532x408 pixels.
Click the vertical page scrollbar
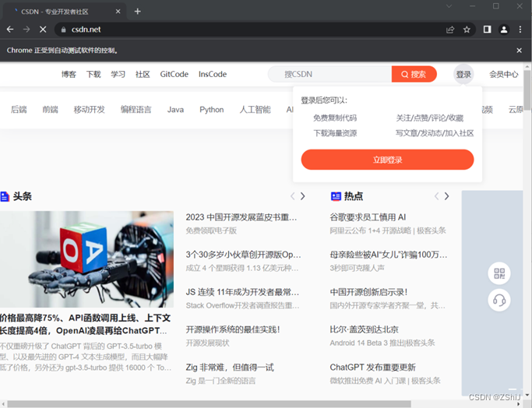tap(527, 90)
